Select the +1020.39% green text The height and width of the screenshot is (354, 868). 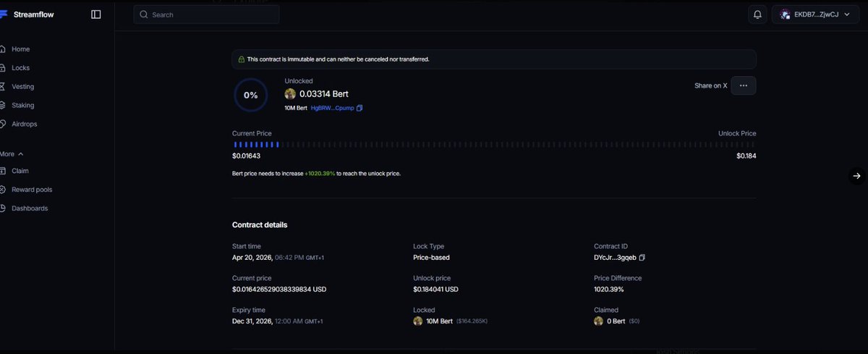320,174
